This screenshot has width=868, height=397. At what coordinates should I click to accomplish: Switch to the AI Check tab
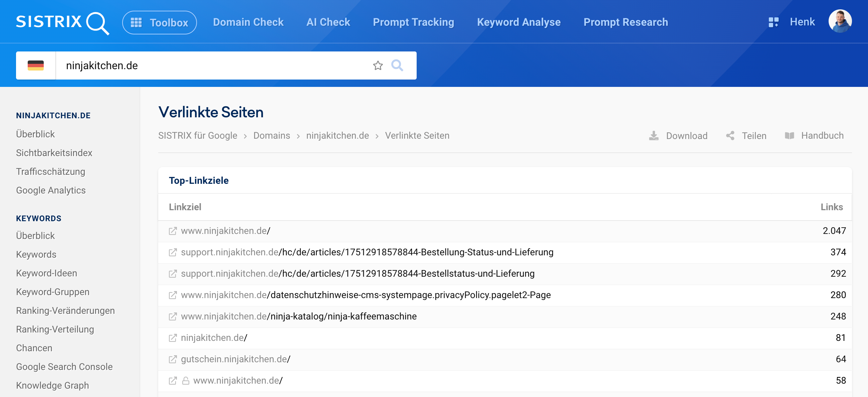[328, 22]
